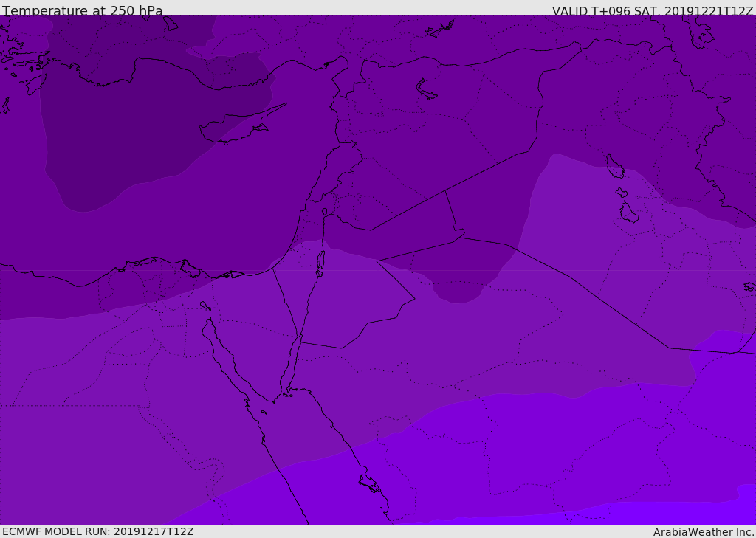Click the 'ECMWF MODEL RUN: 20191217T12Z' label

(x=98, y=531)
